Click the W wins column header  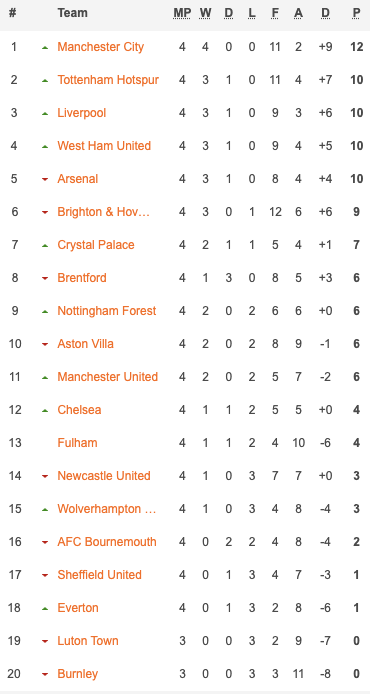[x=205, y=13]
